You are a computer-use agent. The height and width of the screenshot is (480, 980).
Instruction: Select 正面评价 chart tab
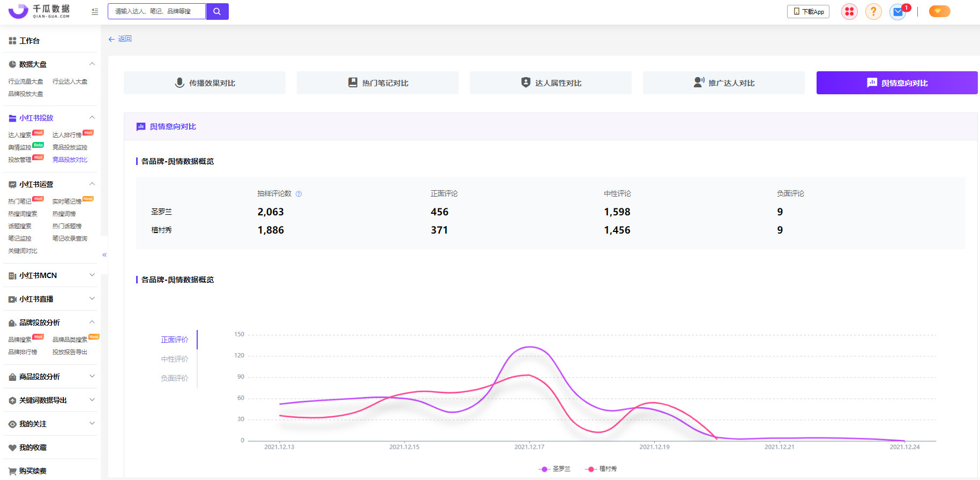(175, 340)
